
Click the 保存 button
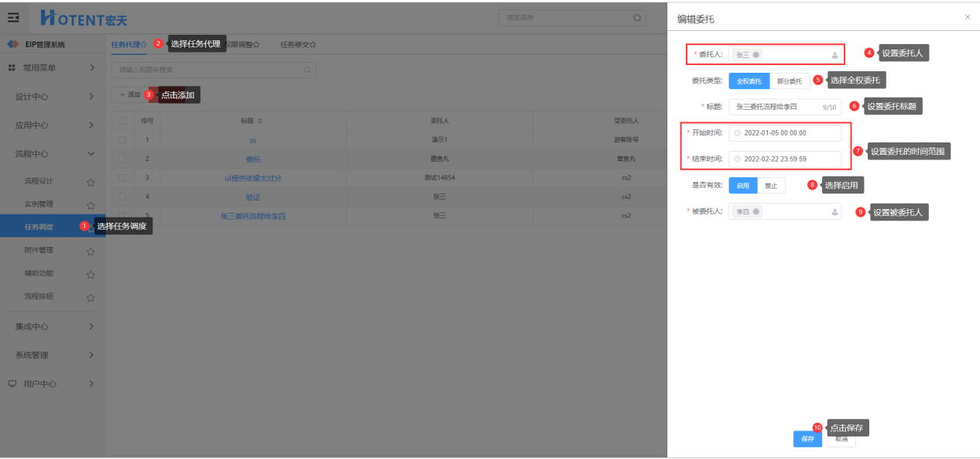coord(807,439)
